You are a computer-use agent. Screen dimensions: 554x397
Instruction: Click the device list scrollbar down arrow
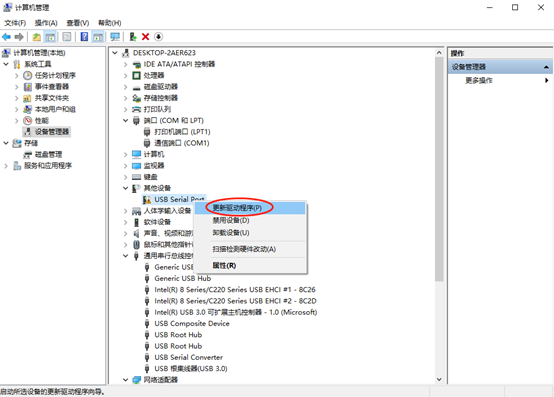pos(439,380)
